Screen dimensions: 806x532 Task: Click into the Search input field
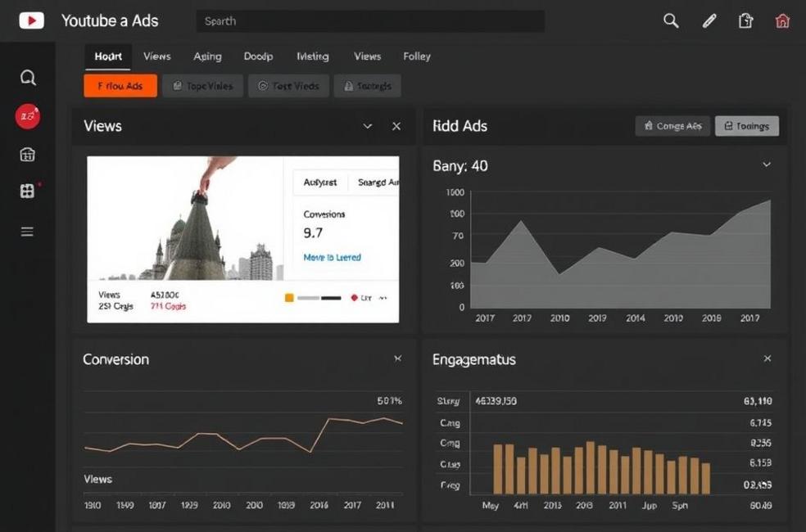coord(370,21)
